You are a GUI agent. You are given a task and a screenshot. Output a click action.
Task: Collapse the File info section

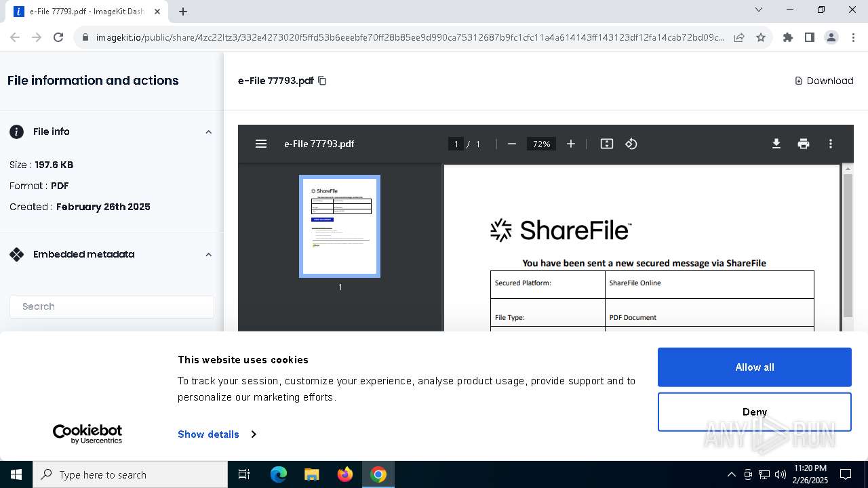[x=209, y=131]
